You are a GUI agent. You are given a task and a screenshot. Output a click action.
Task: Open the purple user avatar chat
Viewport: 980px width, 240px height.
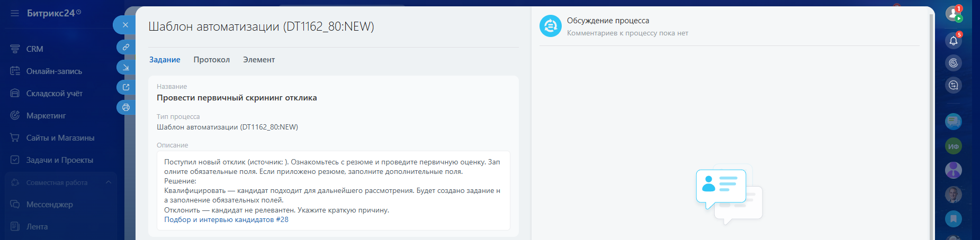[954, 170]
